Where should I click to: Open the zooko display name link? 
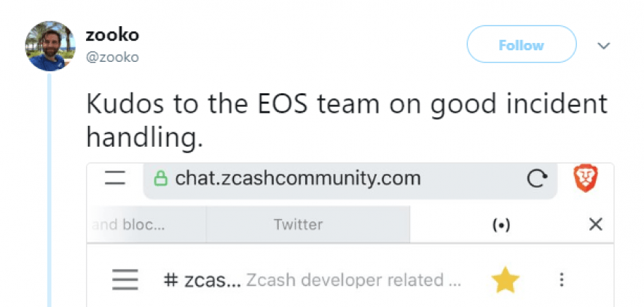coord(112,34)
